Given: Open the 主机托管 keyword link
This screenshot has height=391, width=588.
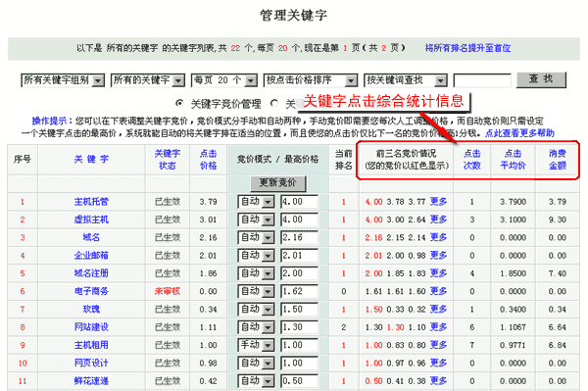Looking at the screenshot, I should tap(91, 202).
